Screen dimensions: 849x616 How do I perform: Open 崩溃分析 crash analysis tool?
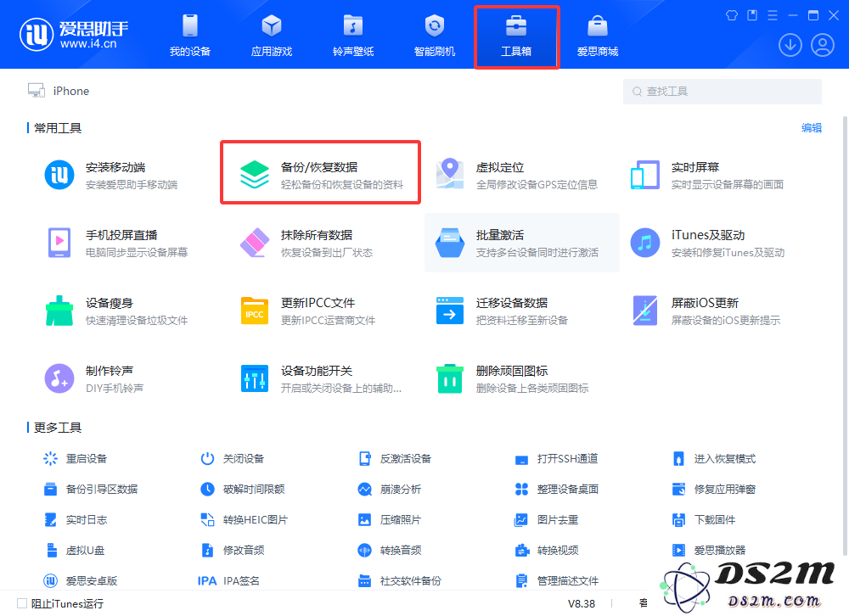(x=390, y=490)
